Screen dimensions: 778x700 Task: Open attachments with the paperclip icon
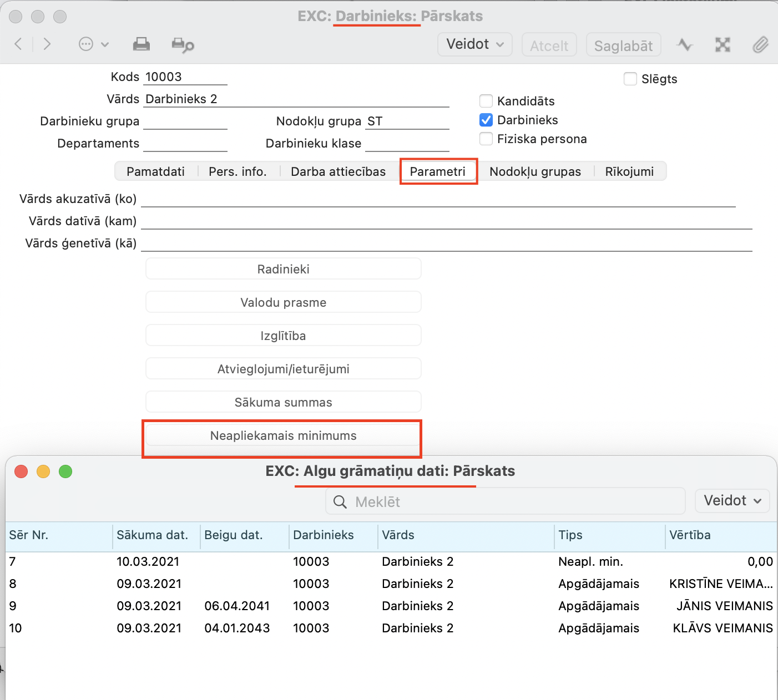760,45
